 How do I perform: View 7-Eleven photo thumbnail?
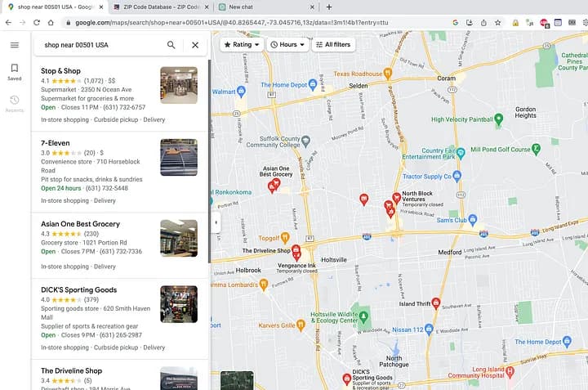pos(179,157)
